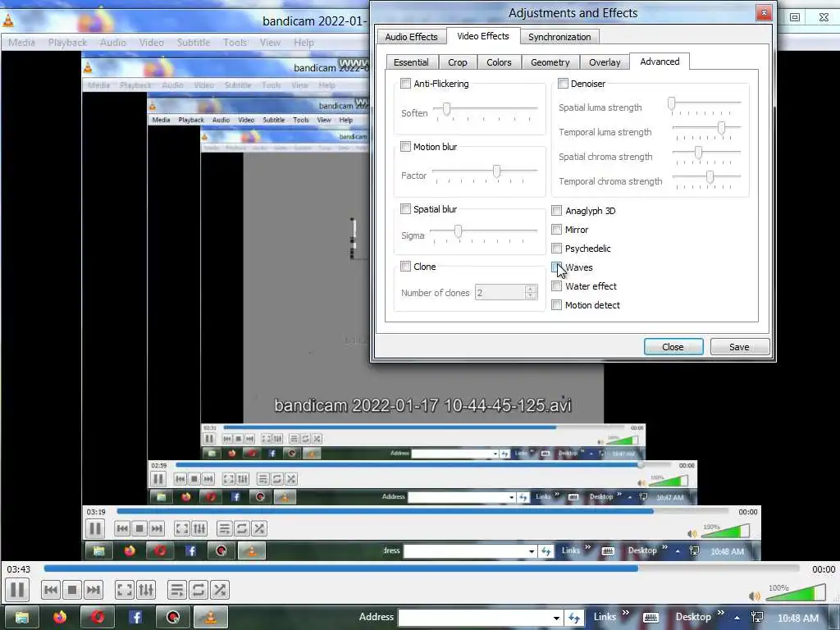Enable the Denoiser checkbox

pos(563,84)
